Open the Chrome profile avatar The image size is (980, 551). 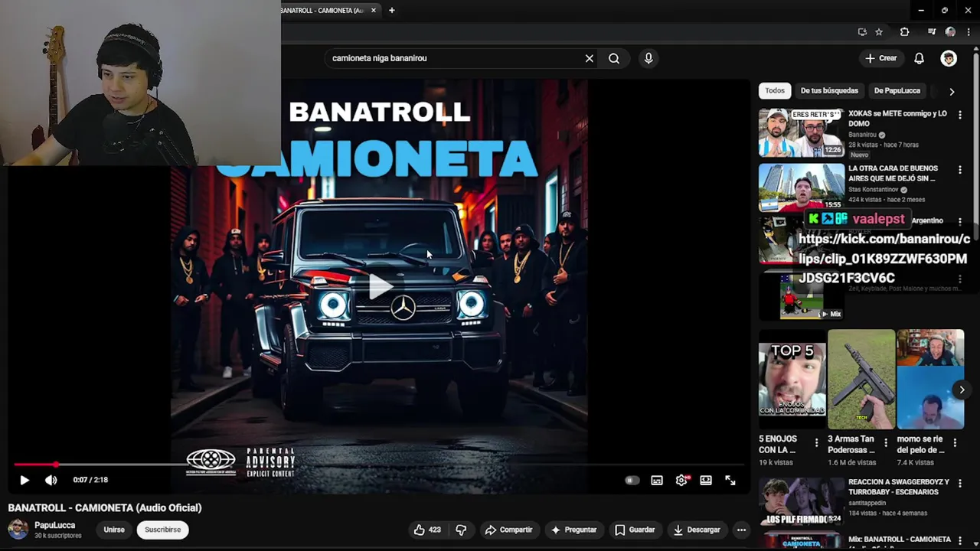tap(950, 32)
